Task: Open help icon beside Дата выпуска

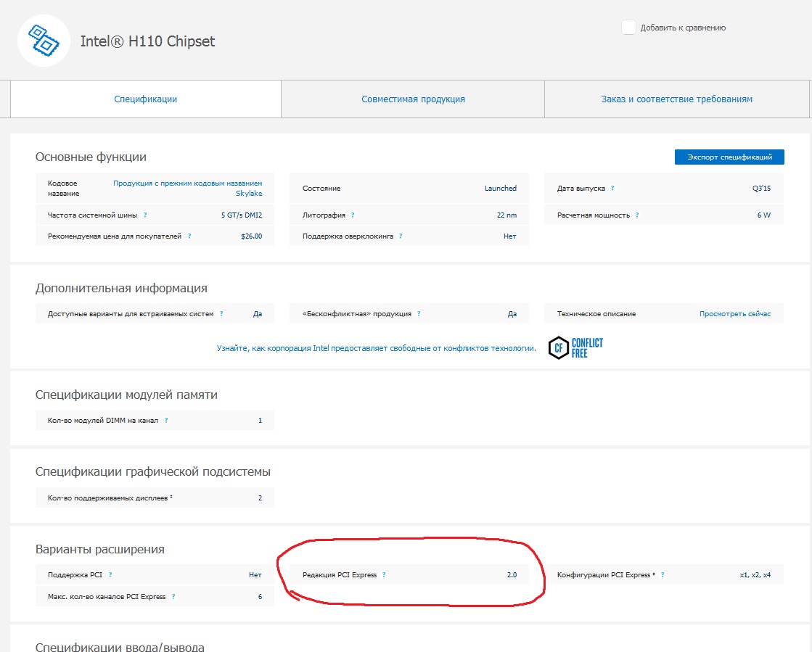Action: click(x=612, y=189)
